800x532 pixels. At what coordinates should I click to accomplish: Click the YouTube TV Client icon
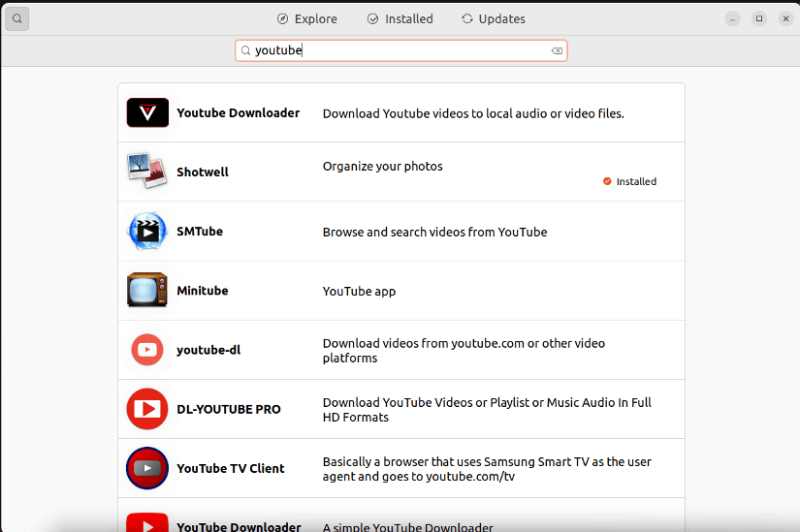pyautogui.click(x=147, y=468)
